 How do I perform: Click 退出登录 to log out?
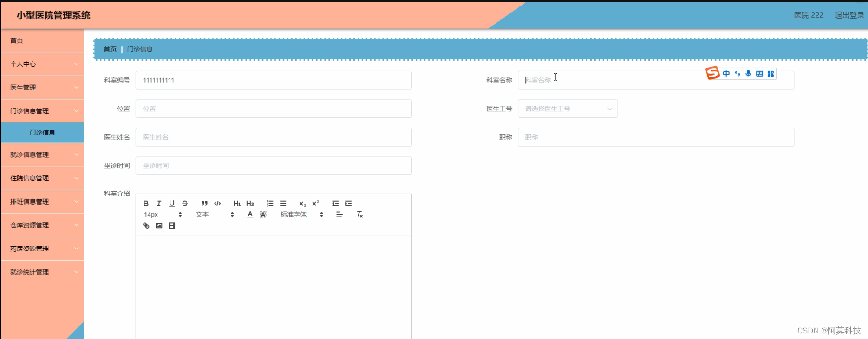coord(849,15)
